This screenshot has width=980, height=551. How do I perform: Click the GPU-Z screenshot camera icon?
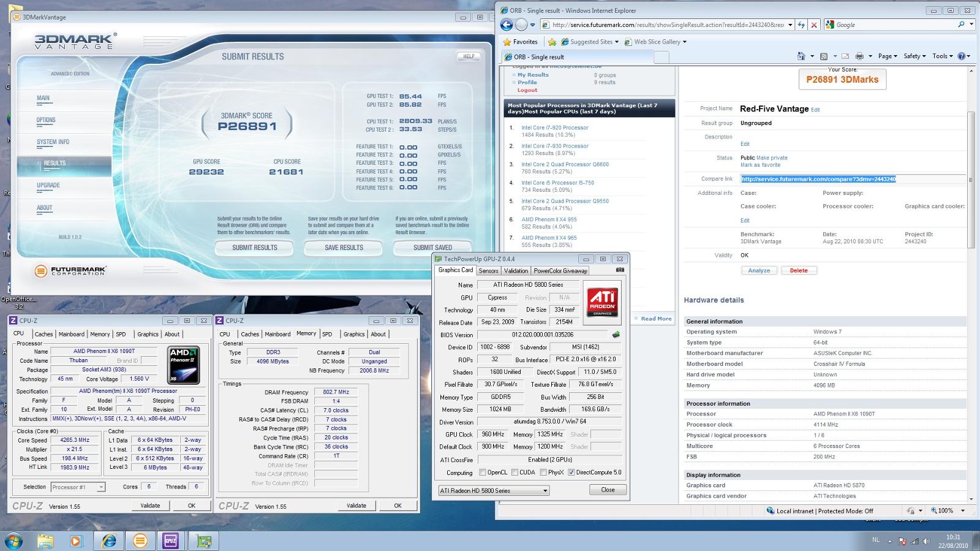tap(620, 270)
